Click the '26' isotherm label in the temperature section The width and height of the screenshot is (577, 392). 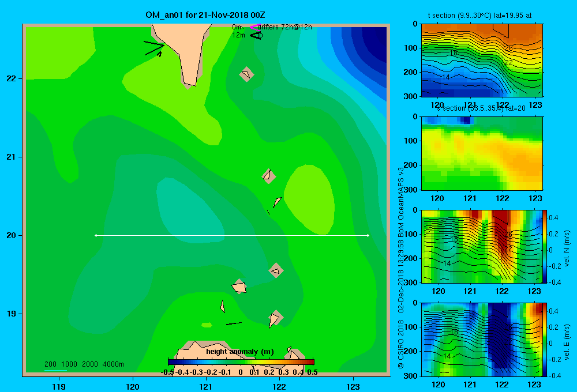(x=508, y=48)
